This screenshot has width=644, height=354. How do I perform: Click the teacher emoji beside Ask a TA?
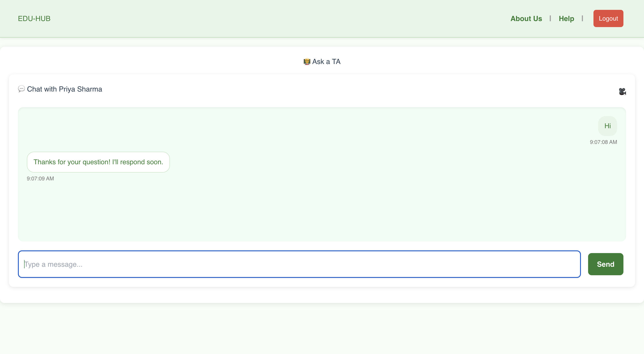(307, 62)
